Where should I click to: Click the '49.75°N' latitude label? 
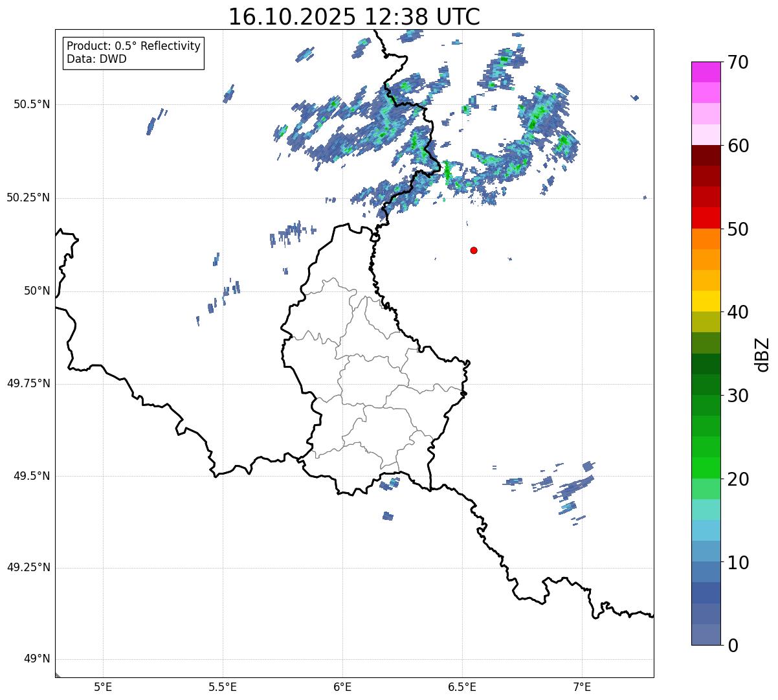click(x=28, y=383)
